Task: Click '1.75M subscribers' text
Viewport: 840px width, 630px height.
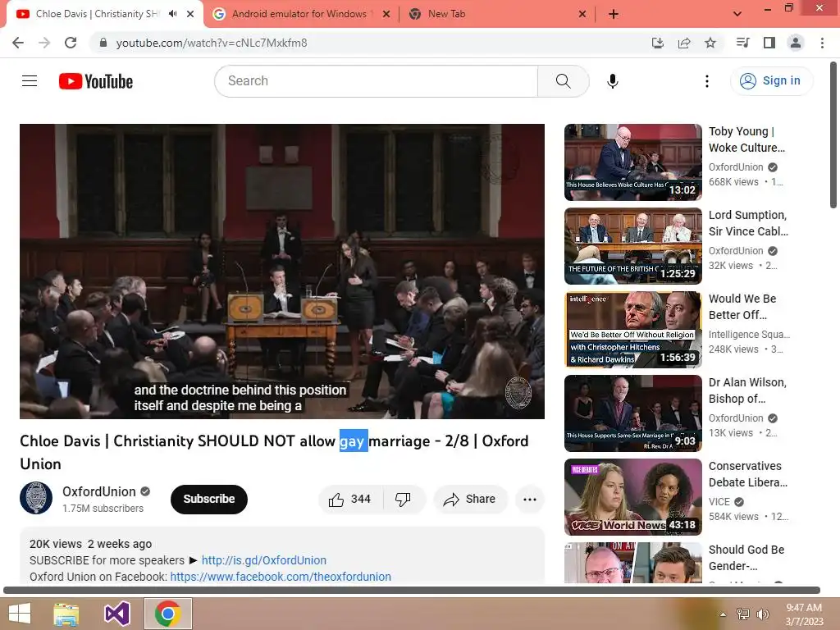Action: click(x=103, y=509)
